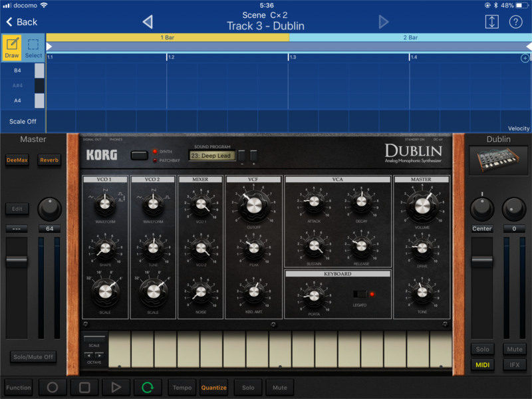Start playback with the play button

click(116, 387)
